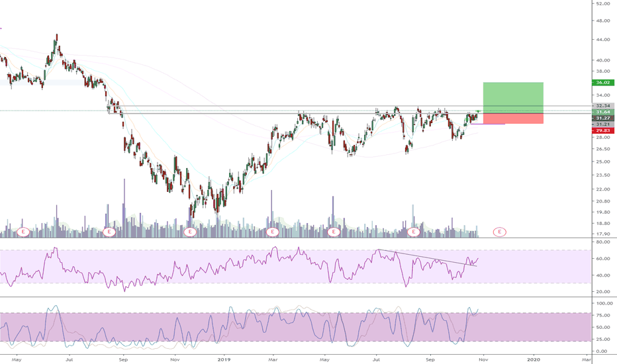Select the 28.00 price scale label
617x364 pixels.
(x=603, y=138)
